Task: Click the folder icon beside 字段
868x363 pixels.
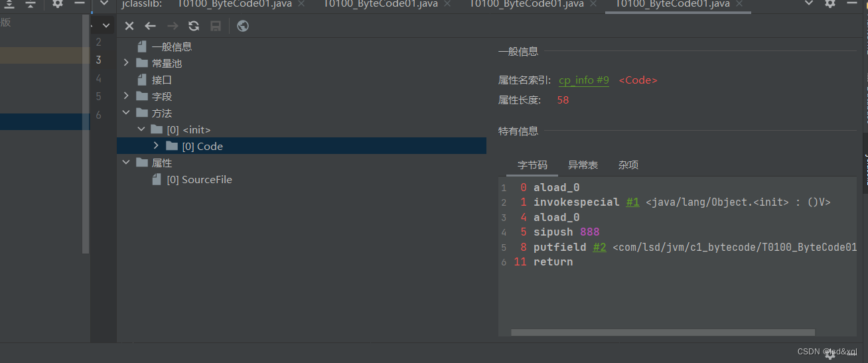Action: pyautogui.click(x=141, y=96)
